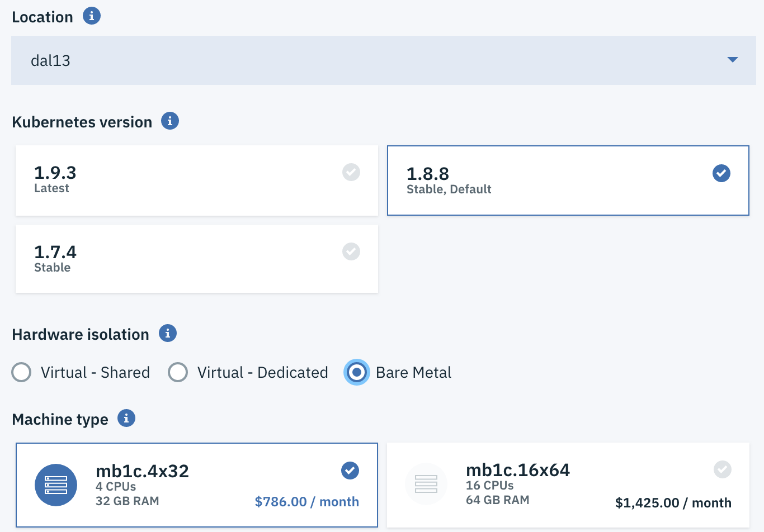Click checkmark on the mb1c.16x64 card

(x=723, y=469)
